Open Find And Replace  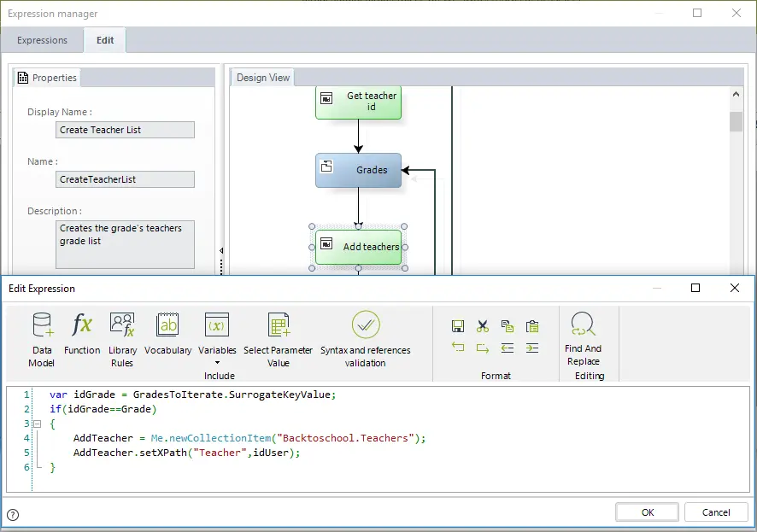[x=584, y=339]
